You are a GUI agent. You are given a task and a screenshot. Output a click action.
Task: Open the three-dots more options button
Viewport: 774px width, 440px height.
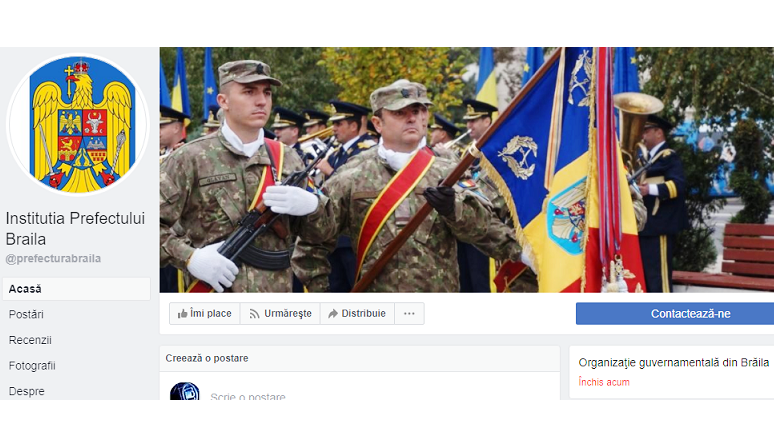pyautogui.click(x=409, y=314)
